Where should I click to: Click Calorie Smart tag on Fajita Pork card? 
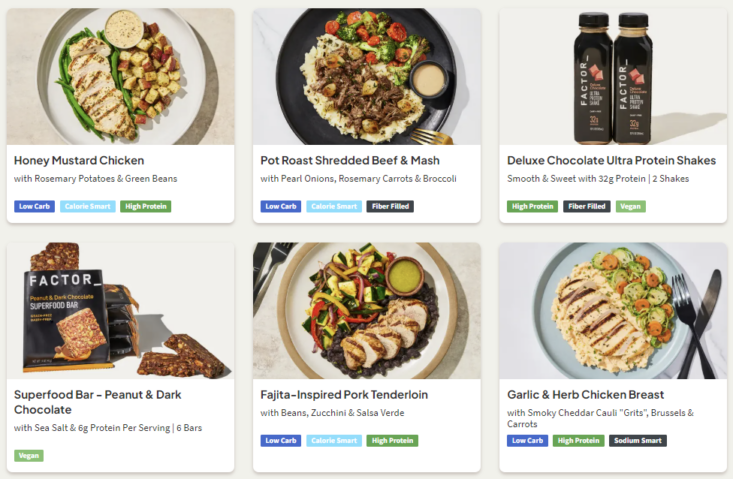(335, 440)
